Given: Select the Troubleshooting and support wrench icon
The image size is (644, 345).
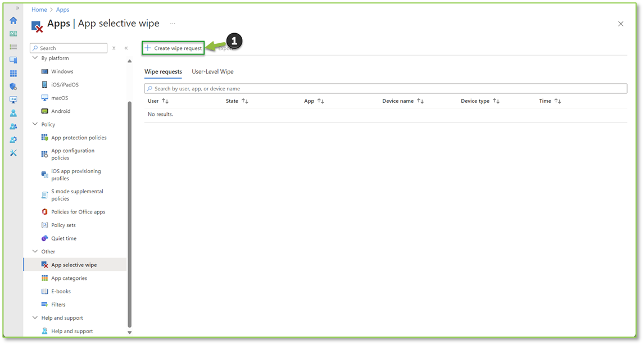Looking at the screenshot, I should pos(13,152).
